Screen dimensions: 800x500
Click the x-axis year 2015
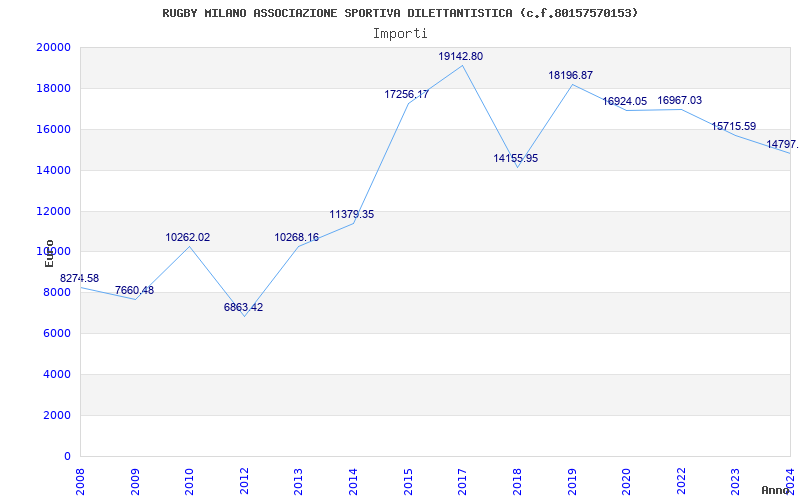(x=408, y=482)
